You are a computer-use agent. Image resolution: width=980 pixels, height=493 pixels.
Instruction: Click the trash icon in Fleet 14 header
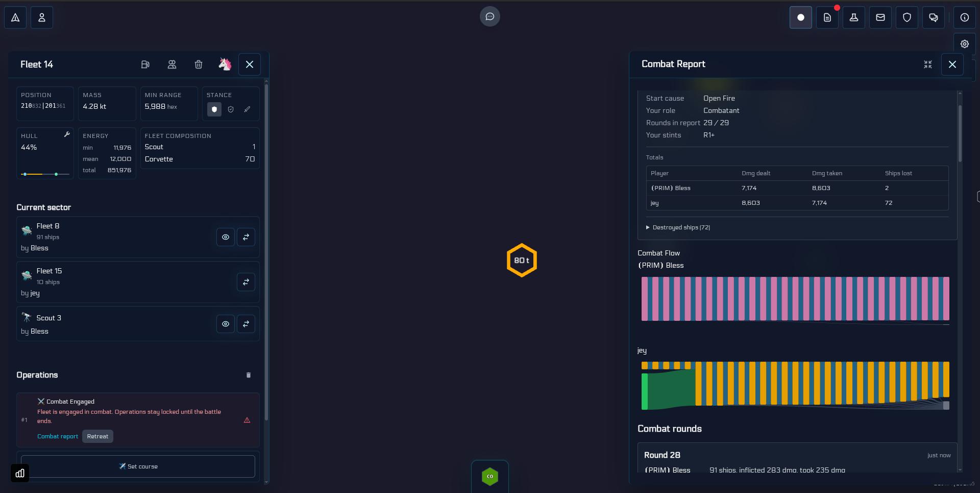coord(199,64)
